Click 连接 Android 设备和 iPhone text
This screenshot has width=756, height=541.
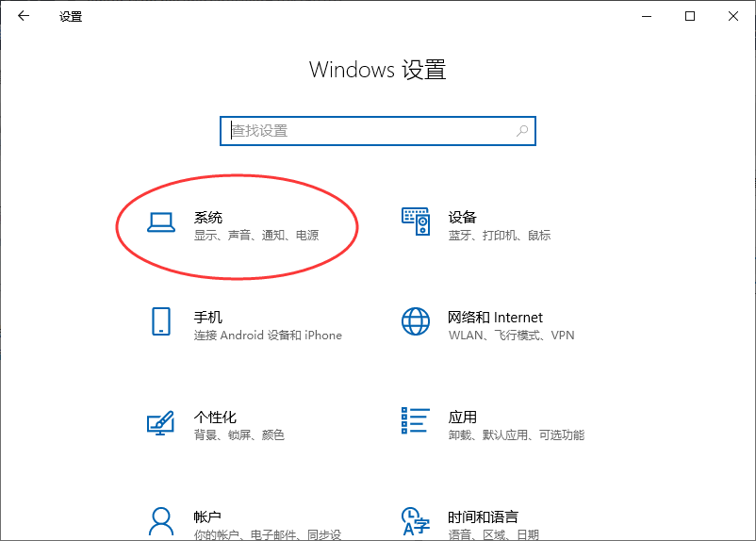pyautogui.click(x=268, y=336)
